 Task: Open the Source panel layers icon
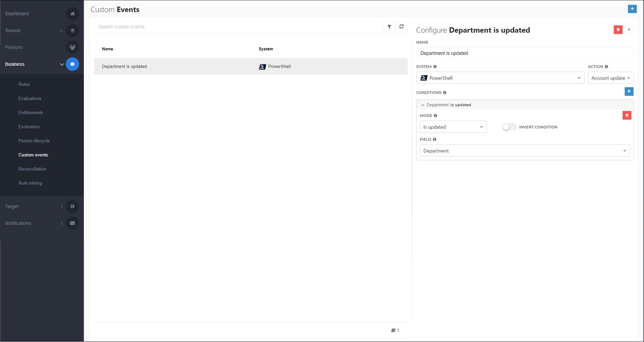[72, 30]
